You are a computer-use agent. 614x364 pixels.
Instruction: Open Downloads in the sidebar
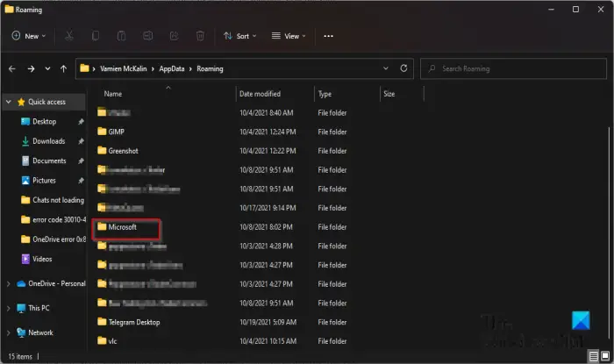click(x=48, y=141)
